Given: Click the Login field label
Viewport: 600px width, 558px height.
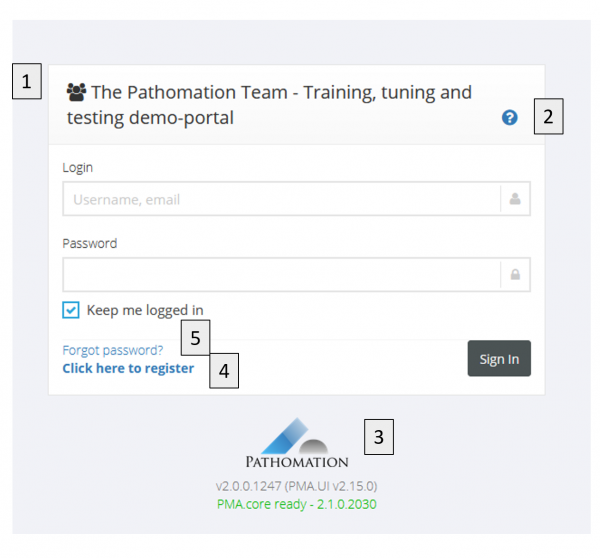Looking at the screenshot, I should pyautogui.click(x=78, y=168).
